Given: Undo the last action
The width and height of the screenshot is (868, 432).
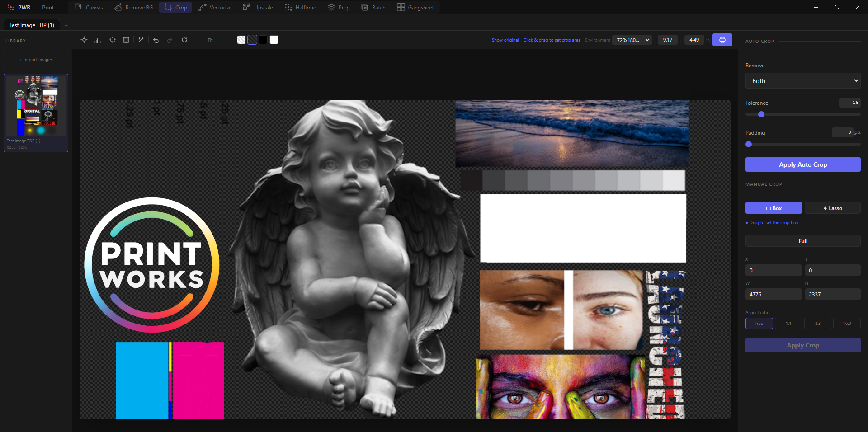Looking at the screenshot, I should tap(156, 40).
